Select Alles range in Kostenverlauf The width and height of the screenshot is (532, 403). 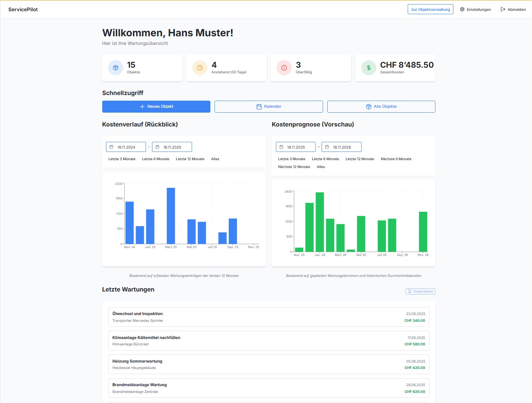point(215,159)
